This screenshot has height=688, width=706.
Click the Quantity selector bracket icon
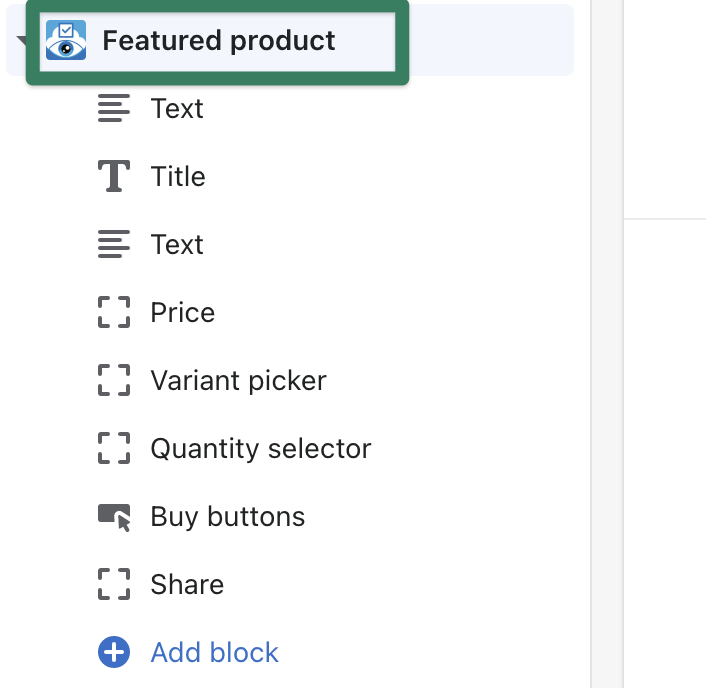click(114, 448)
